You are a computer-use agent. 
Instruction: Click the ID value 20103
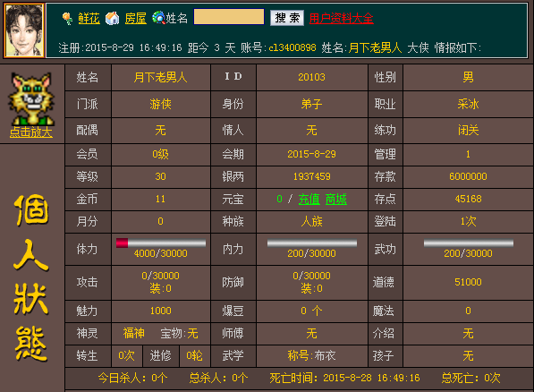click(x=311, y=77)
